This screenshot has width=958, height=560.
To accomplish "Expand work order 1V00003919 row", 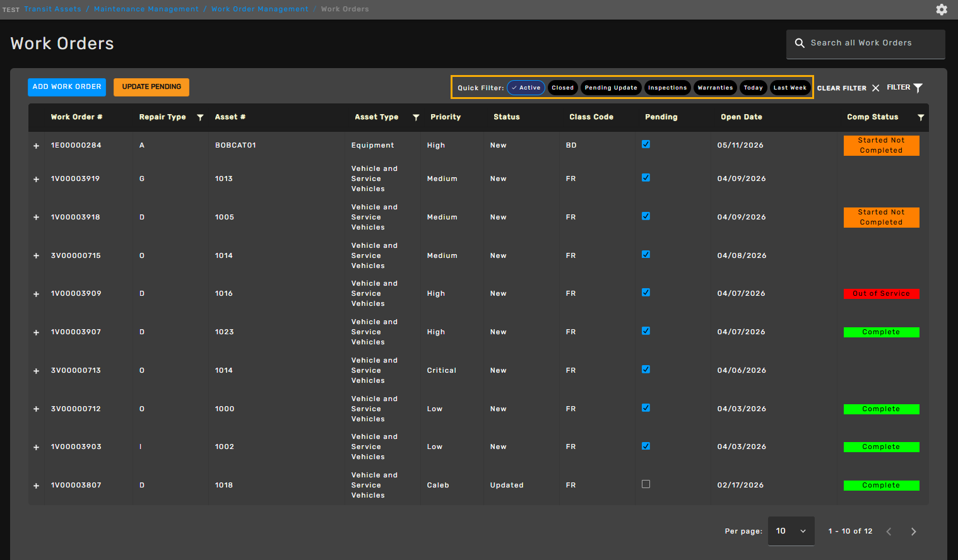I will click(x=36, y=179).
